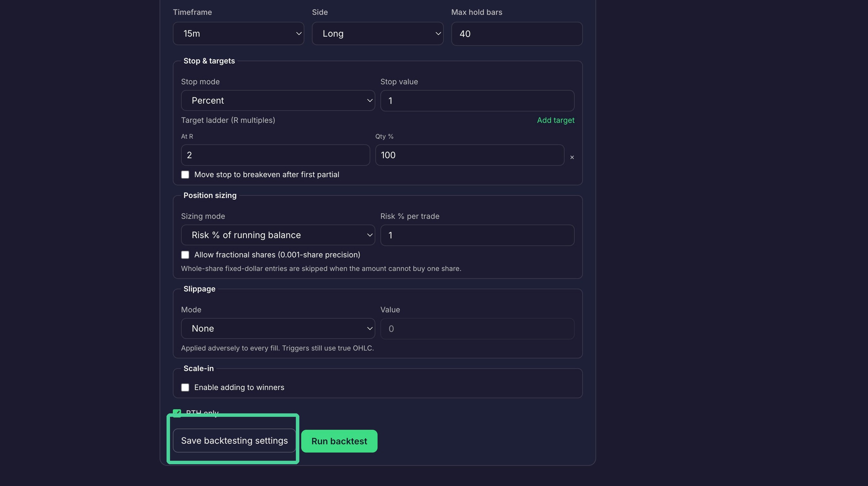This screenshot has width=868, height=486.
Task: Click the Slippage Value input field
Action: [x=477, y=329]
